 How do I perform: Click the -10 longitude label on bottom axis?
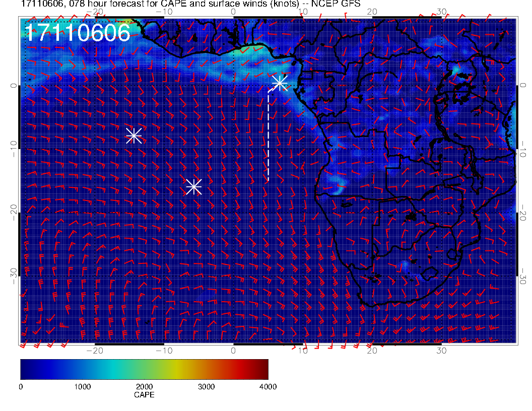coord(164,351)
